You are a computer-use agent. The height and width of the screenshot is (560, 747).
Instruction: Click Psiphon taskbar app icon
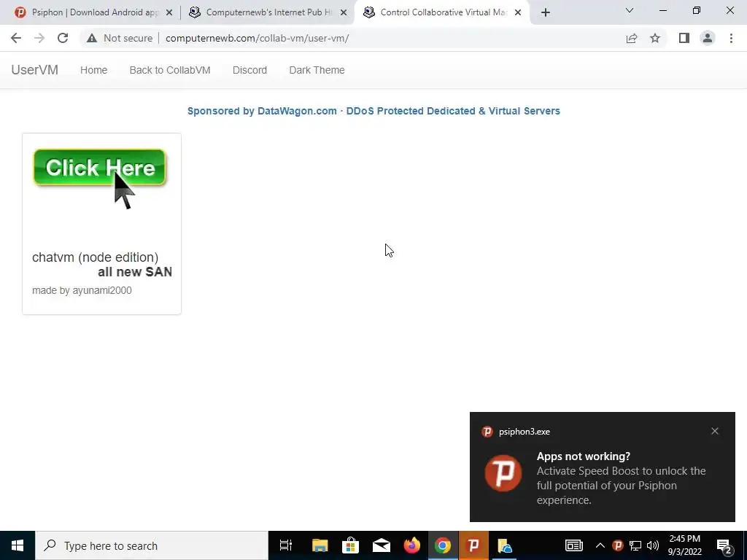[473, 545]
